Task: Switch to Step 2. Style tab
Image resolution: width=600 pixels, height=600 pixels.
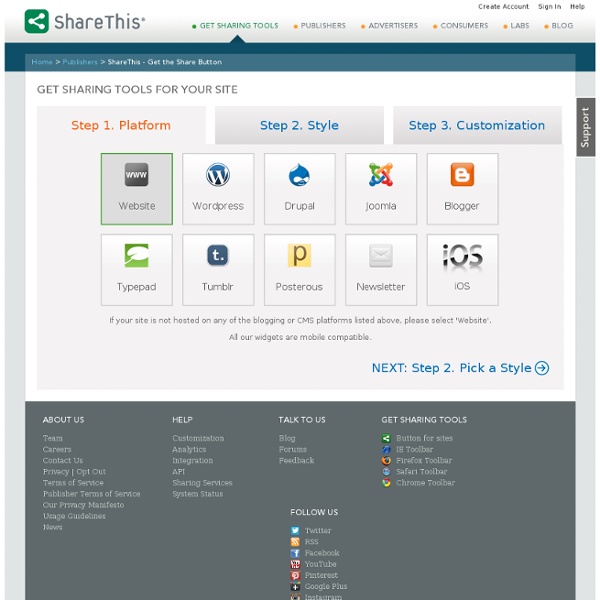Action: [299, 125]
